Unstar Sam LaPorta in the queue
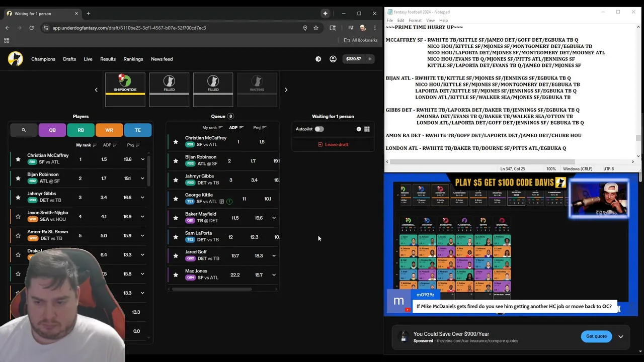This screenshot has width=644, height=362. coord(176,237)
